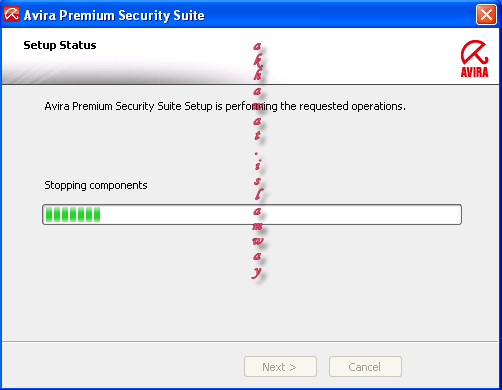502x390 pixels.
Task: Click the Avira umbrella icon in title bar
Action: coord(12,15)
